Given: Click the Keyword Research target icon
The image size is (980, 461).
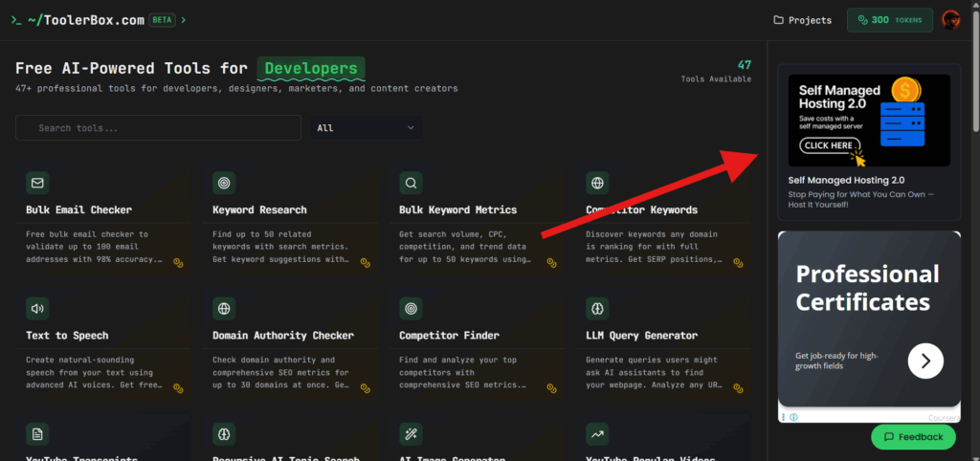Looking at the screenshot, I should coord(224,183).
